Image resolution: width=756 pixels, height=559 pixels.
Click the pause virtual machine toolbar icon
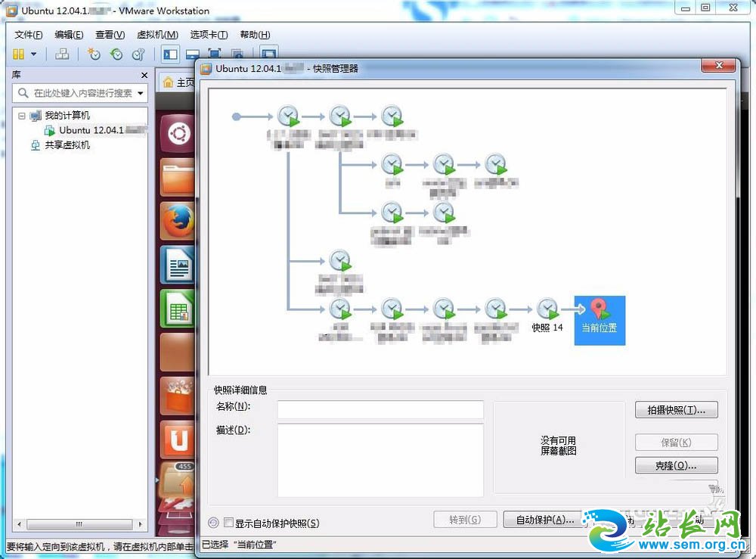pos(18,54)
